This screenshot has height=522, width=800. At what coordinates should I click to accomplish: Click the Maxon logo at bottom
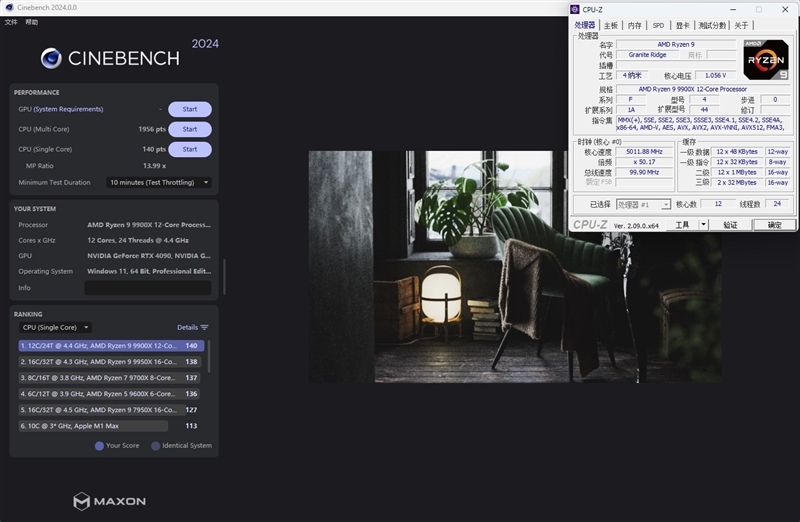(x=110, y=501)
